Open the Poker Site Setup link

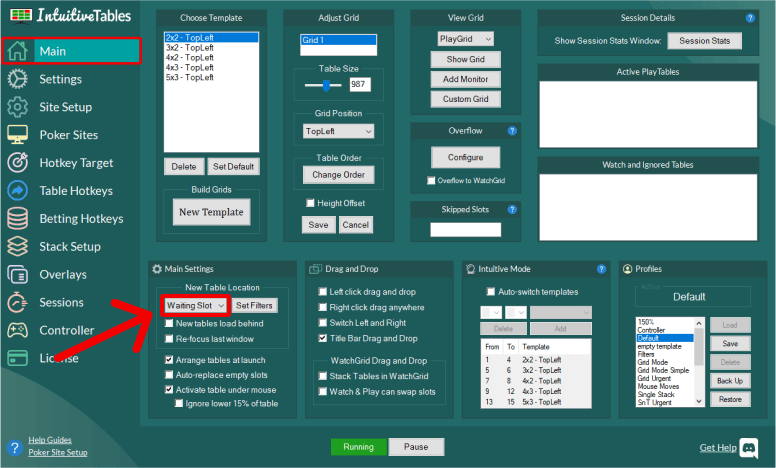(x=58, y=452)
